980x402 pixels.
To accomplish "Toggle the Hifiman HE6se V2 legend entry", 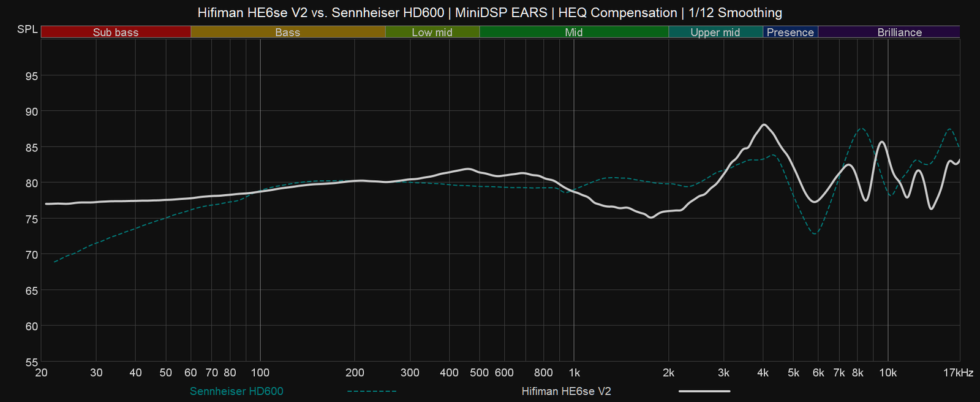I will pyautogui.click(x=566, y=391).
